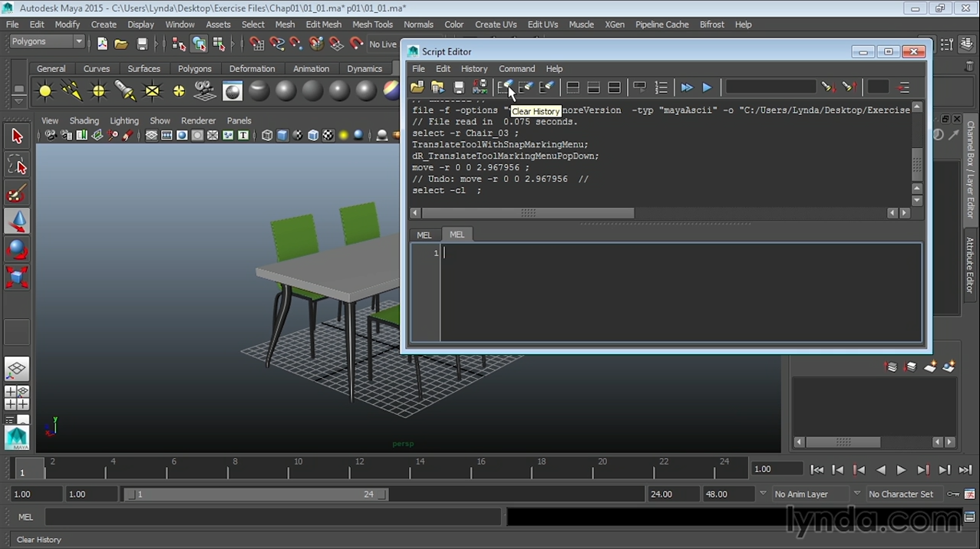980x549 pixels.
Task: Select the Rotate tool in the left toolbox
Action: (17, 249)
